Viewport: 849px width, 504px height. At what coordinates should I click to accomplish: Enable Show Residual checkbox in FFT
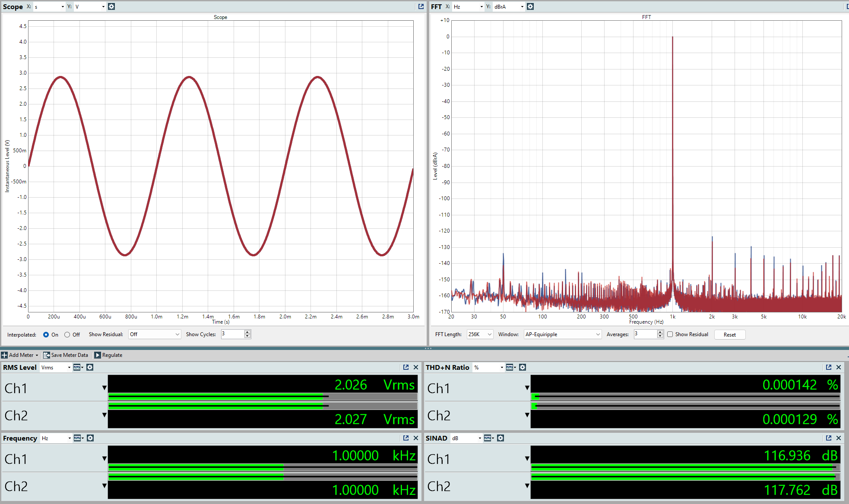click(x=670, y=334)
